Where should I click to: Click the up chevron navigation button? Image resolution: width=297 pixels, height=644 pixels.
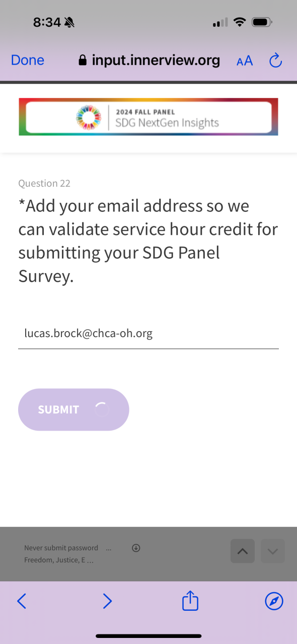242,551
